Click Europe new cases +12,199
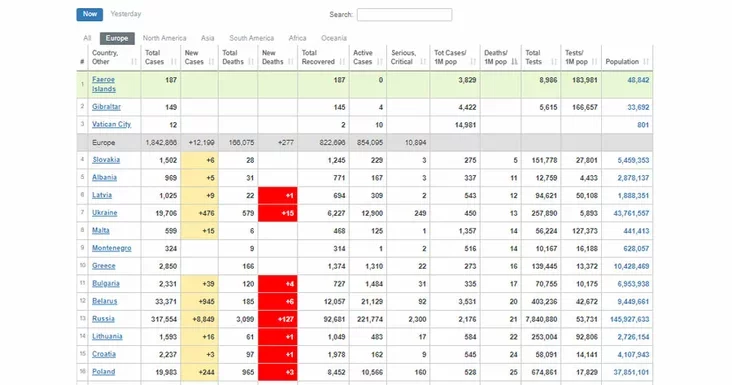This screenshot has width=732, height=385. tap(201, 143)
